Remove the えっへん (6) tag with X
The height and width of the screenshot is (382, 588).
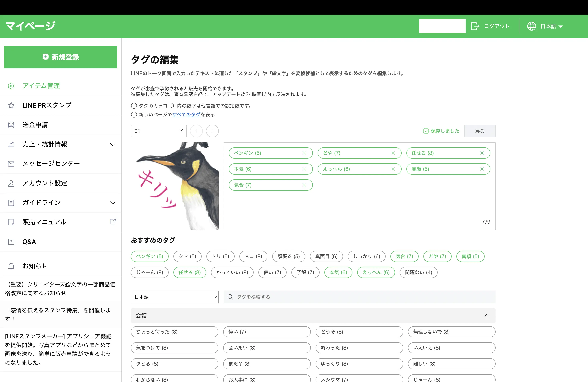click(393, 169)
